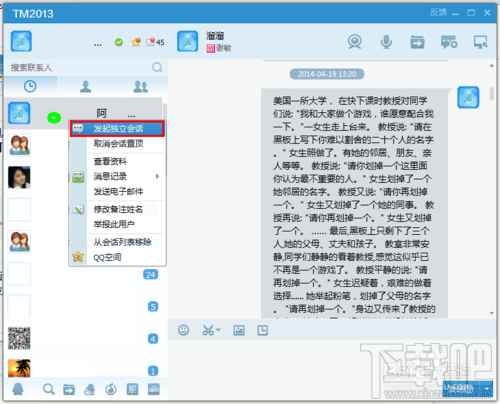Select 发起独立会话 from context menu
This screenshot has height=404, width=500.
click(117, 129)
